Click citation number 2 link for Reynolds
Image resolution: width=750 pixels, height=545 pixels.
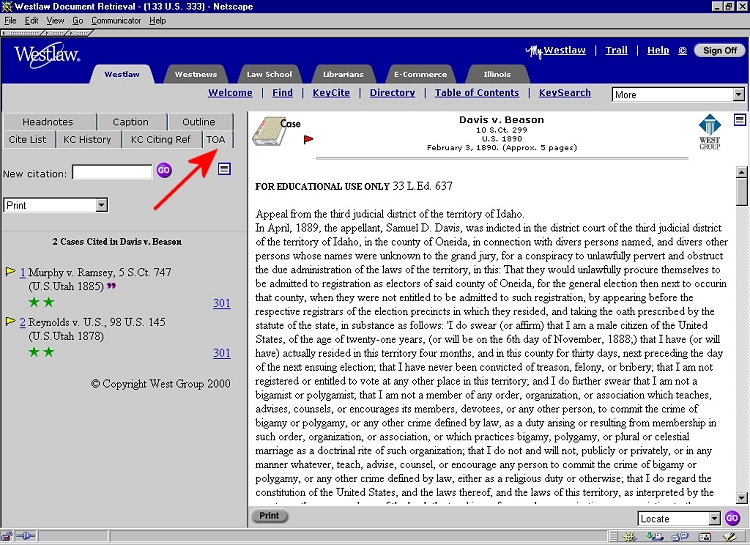pos(22,322)
